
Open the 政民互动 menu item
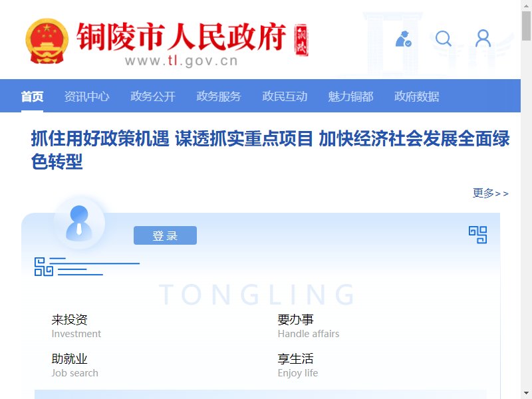(285, 96)
